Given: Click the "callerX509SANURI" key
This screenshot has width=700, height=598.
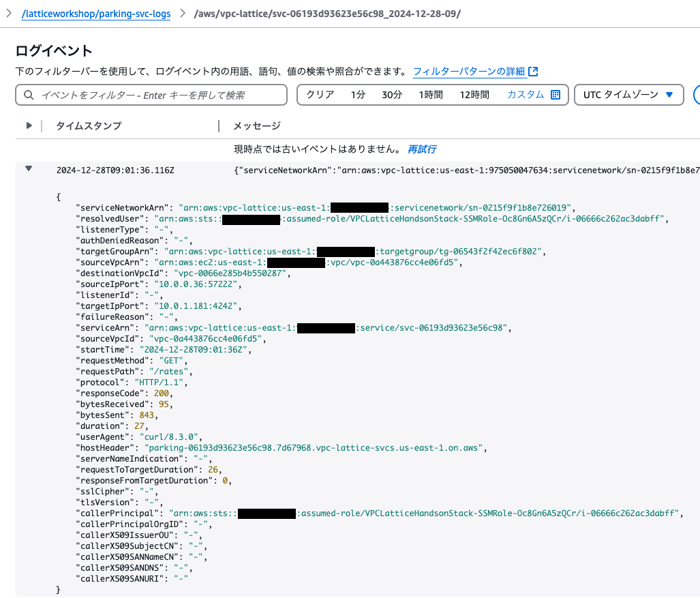Looking at the screenshot, I should tap(120, 579).
